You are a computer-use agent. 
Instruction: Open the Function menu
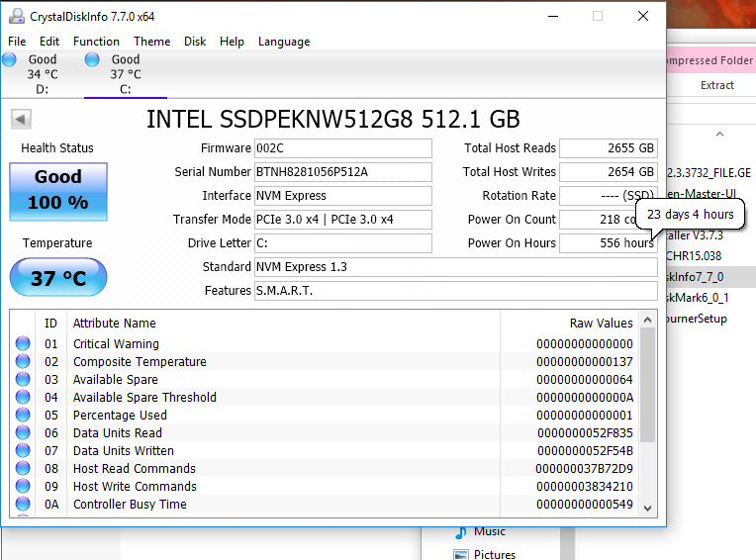[96, 42]
